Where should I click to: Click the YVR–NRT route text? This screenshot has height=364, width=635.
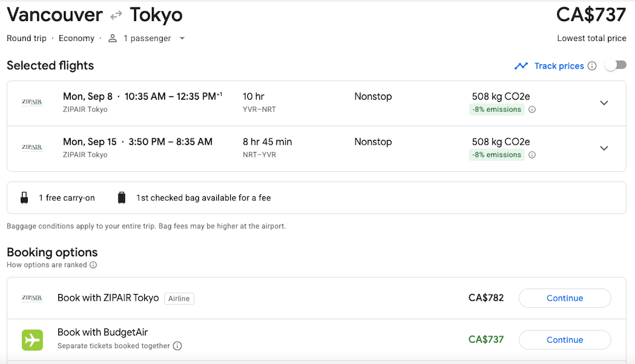click(259, 110)
